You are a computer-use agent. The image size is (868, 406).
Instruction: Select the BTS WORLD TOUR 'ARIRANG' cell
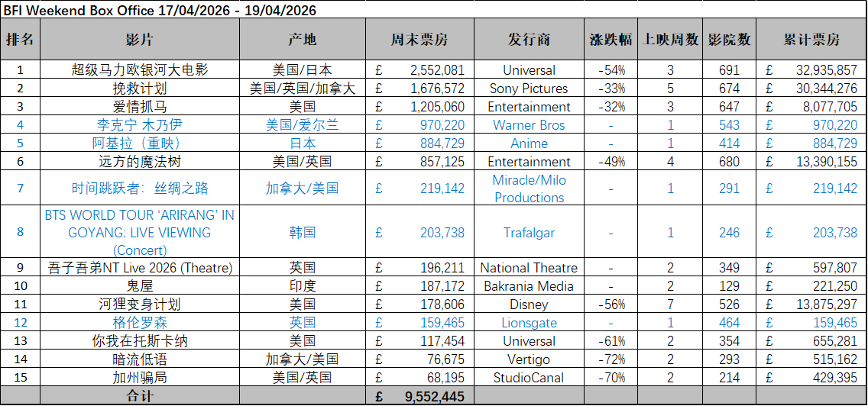(x=140, y=232)
